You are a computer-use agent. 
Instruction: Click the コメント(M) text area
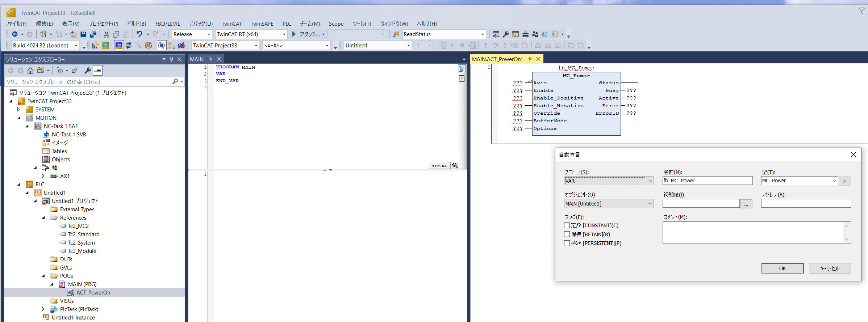click(x=757, y=233)
